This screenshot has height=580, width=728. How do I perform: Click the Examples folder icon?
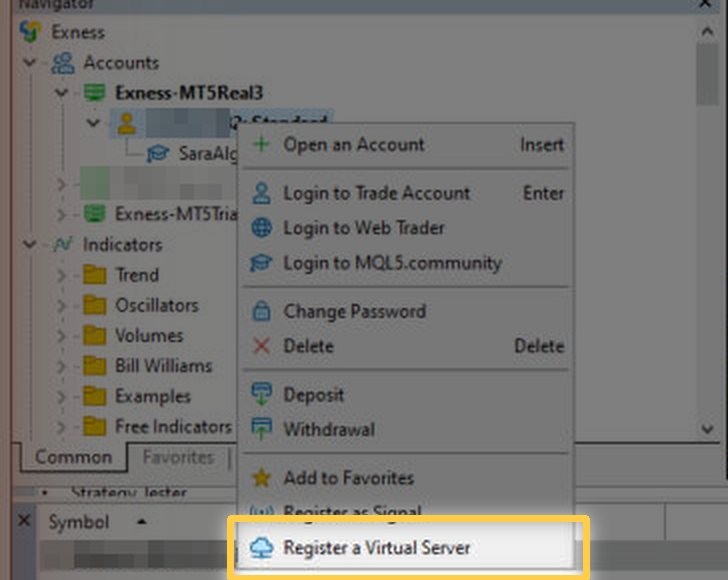click(x=95, y=396)
